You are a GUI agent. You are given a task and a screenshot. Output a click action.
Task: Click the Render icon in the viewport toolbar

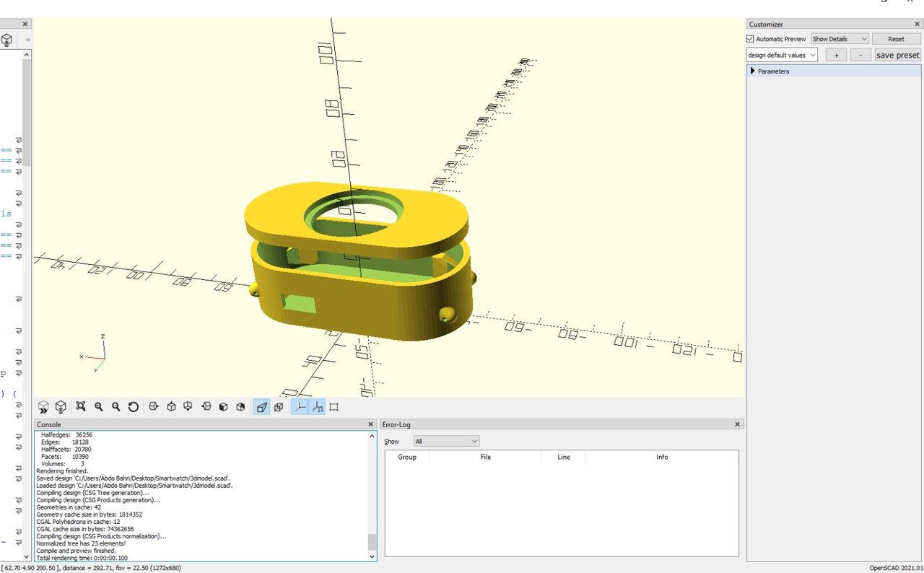(x=61, y=407)
